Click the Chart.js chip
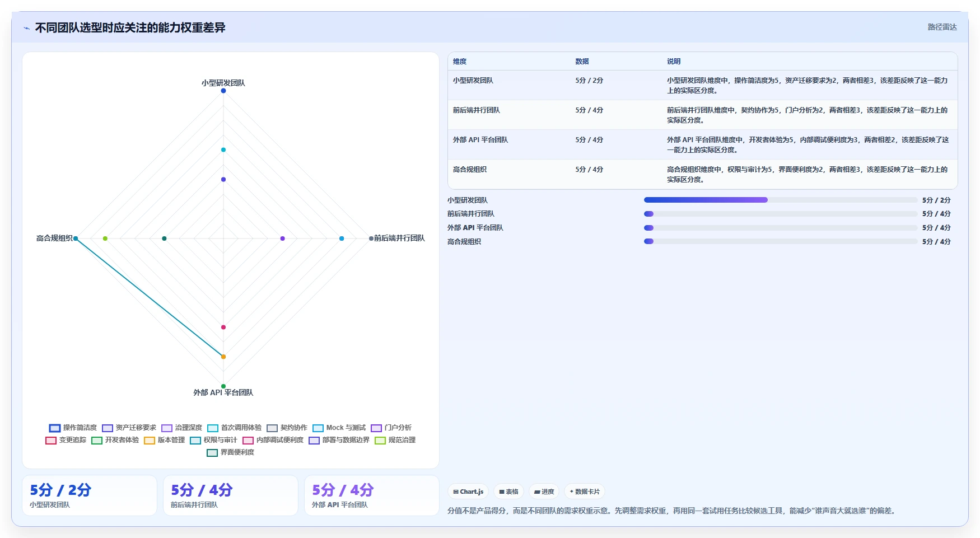980x538 pixels. tap(468, 492)
